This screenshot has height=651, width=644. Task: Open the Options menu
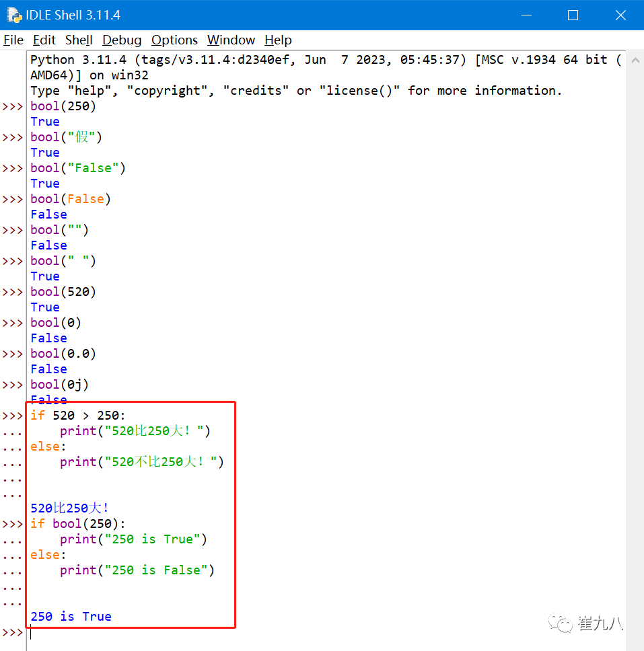[174, 40]
